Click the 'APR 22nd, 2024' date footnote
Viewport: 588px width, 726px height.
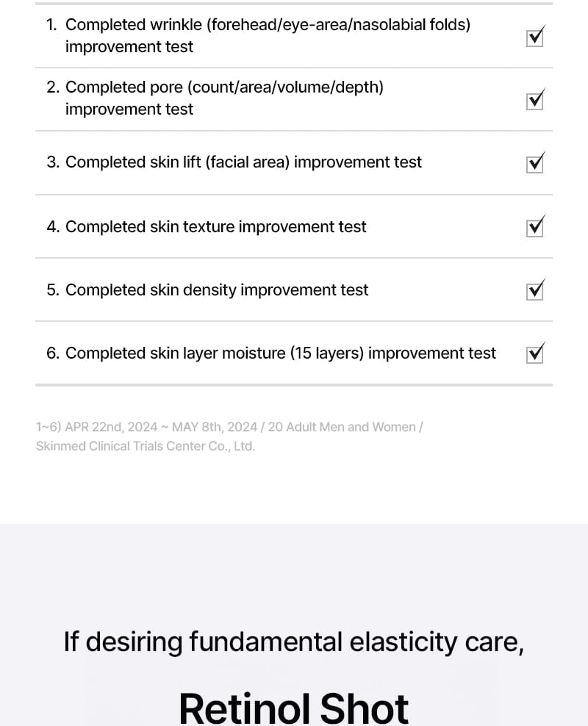point(112,427)
